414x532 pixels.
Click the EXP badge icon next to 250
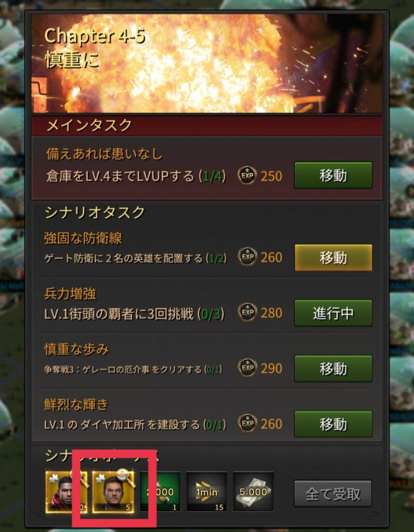tap(247, 176)
